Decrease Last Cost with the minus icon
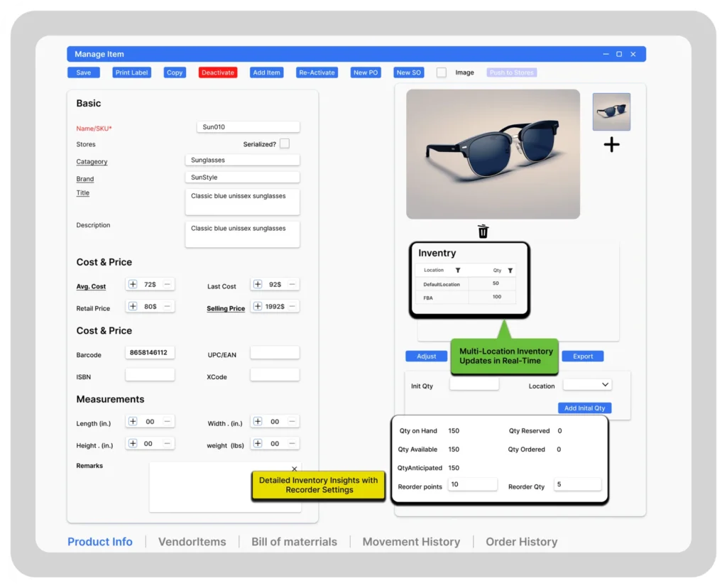 coord(292,284)
